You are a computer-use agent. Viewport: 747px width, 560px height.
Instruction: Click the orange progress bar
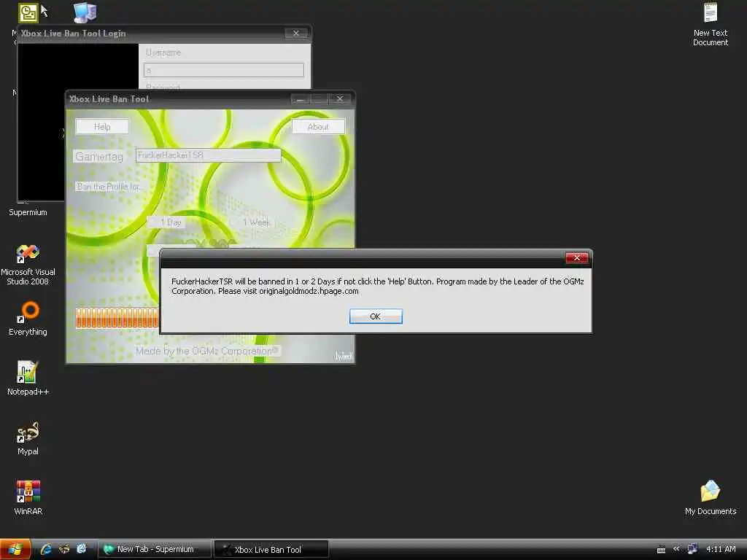(x=117, y=318)
